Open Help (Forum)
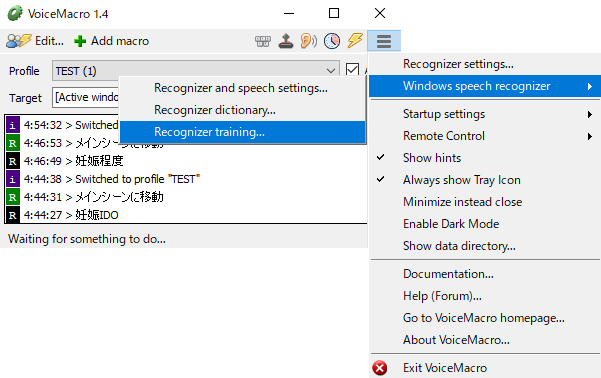This screenshot has height=378, width=601. pos(485,296)
